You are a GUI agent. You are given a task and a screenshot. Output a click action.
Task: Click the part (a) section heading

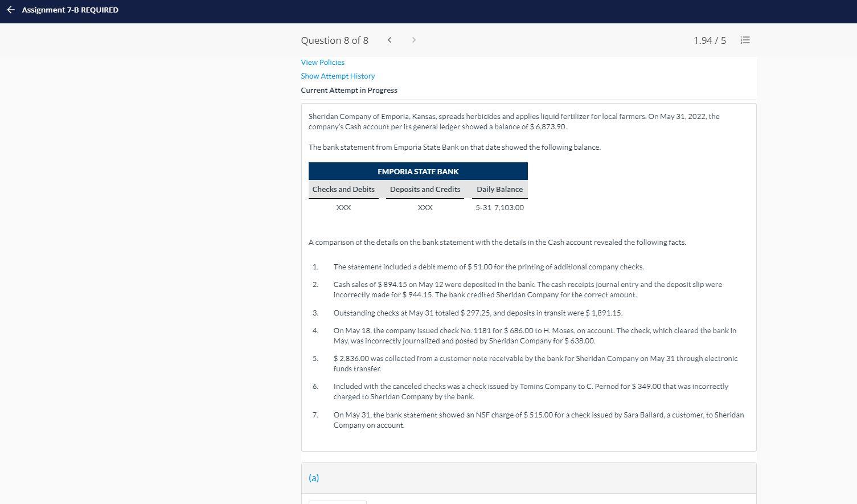point(314,478)
